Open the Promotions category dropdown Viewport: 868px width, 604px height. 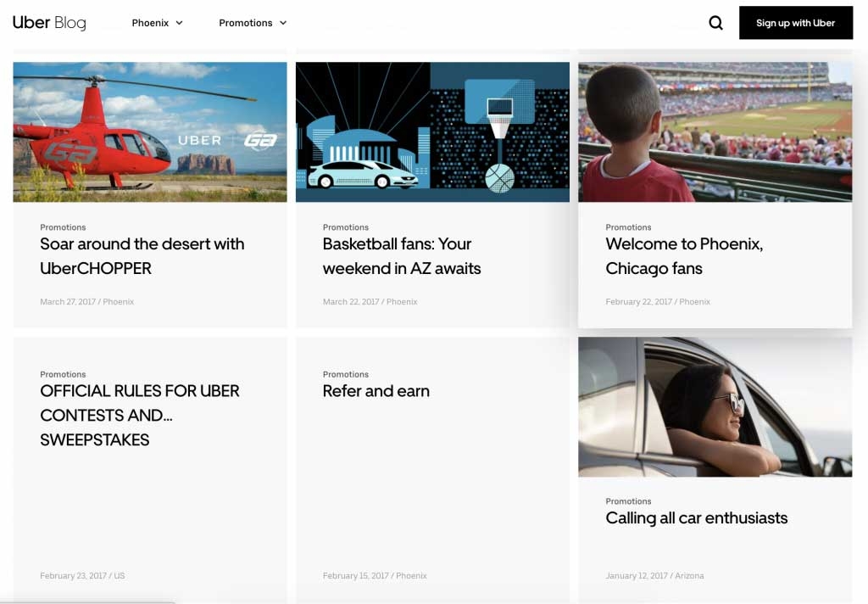253,23
